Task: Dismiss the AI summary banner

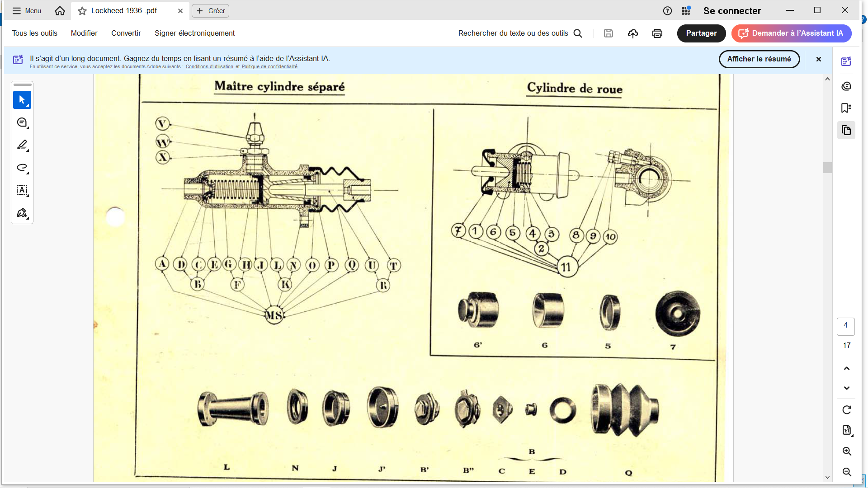Action: click(x=818, y=59)
